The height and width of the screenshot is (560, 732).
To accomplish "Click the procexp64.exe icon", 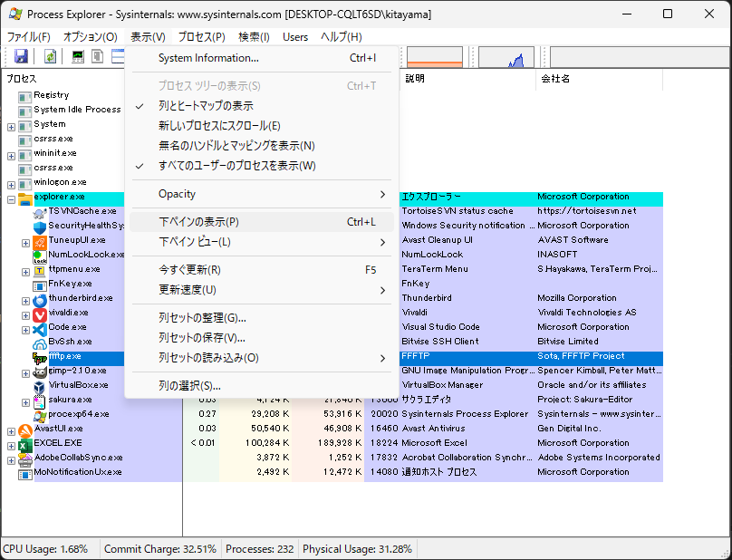I will [x=40, y=416].
